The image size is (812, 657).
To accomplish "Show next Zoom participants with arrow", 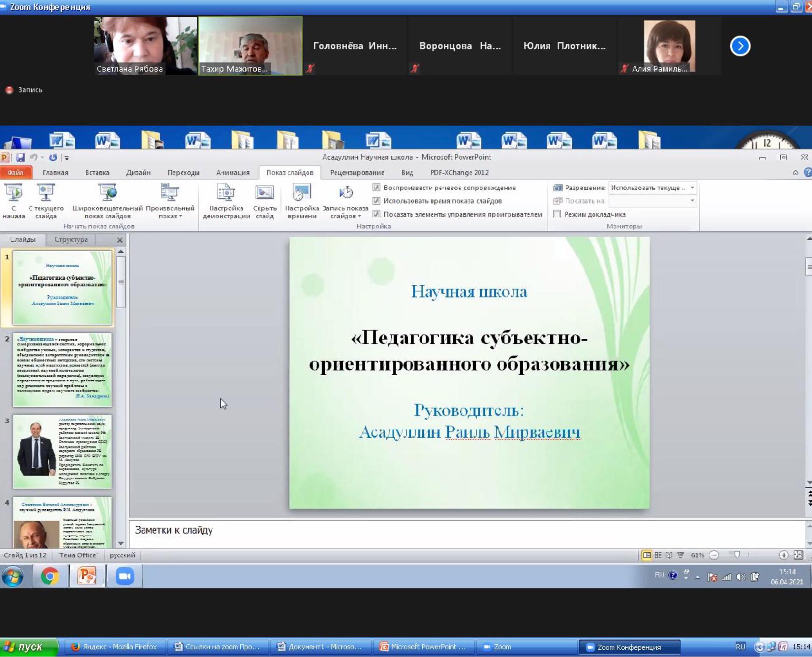I will 740,46.
